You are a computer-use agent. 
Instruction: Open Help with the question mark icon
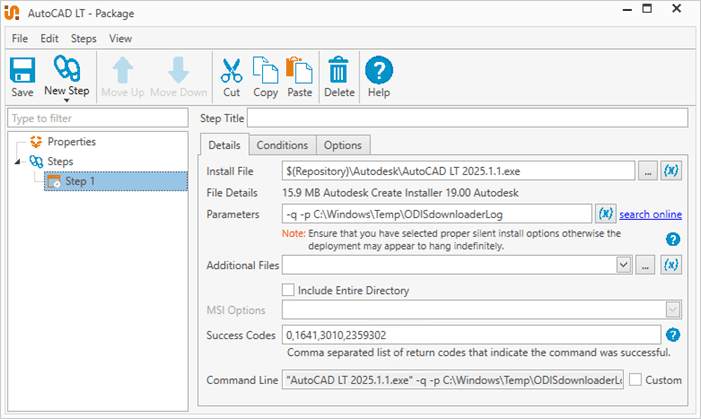[x=379, y=70]
